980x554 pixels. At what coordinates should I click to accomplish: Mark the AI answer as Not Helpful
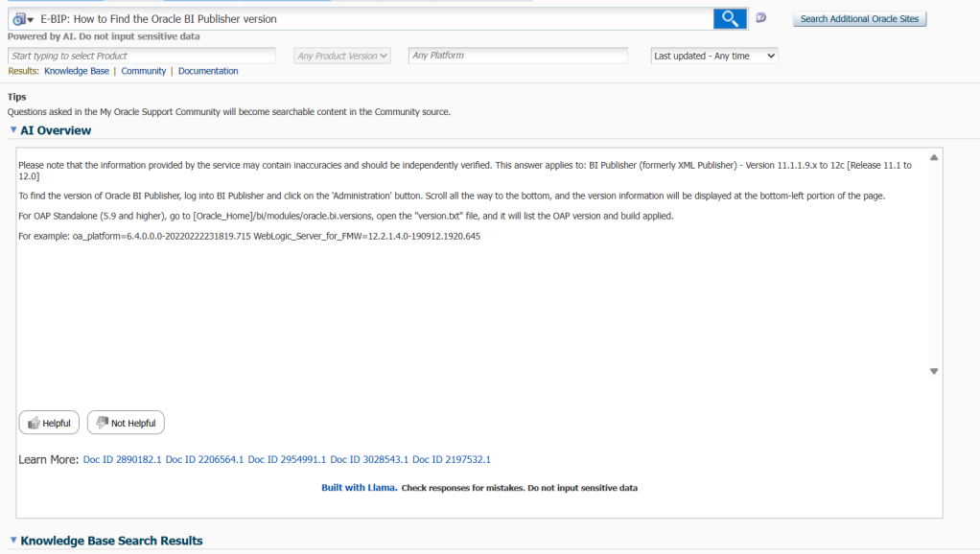[x=126, y=423]
